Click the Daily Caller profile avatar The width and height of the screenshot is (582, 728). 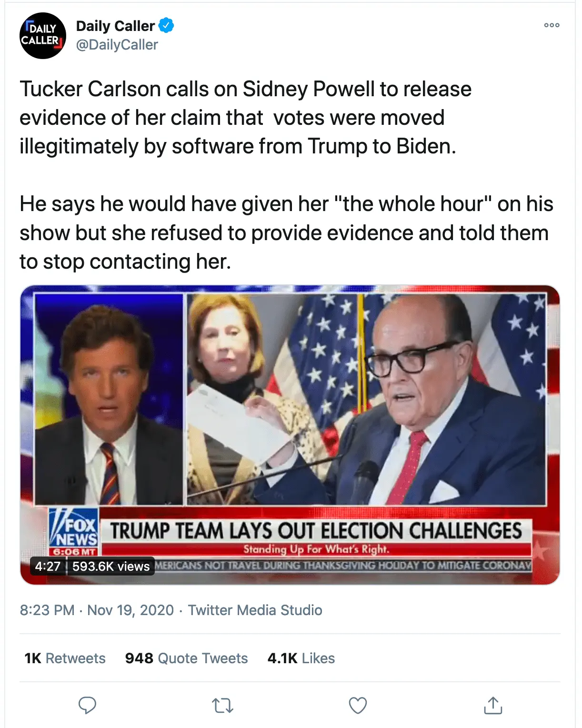[42, 36]
